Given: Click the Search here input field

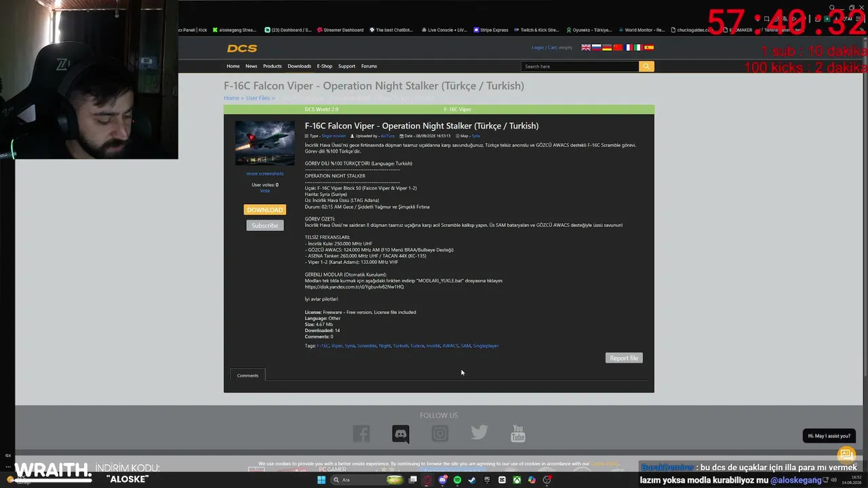Looking at the screenshot, I should [580, 66].
